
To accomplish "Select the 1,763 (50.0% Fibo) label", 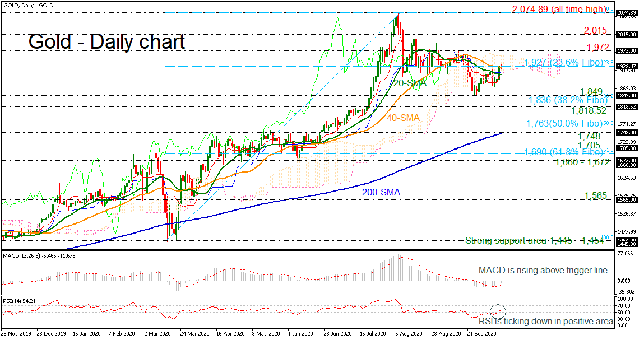I will tap(563, 123).
